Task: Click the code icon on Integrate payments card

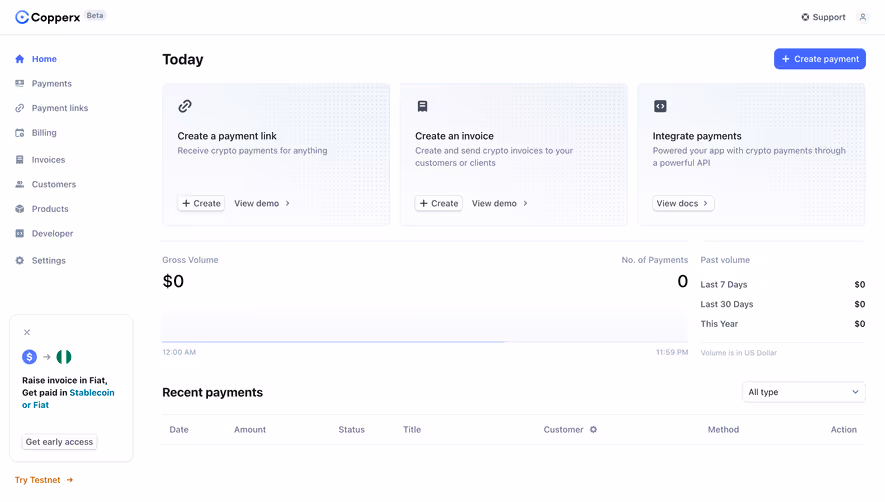Action: click(660, 106)
